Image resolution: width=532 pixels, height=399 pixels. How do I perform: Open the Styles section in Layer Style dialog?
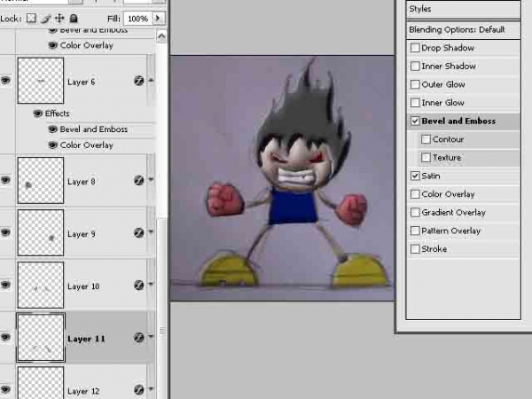pyautogui.click(x=463, y=9)
